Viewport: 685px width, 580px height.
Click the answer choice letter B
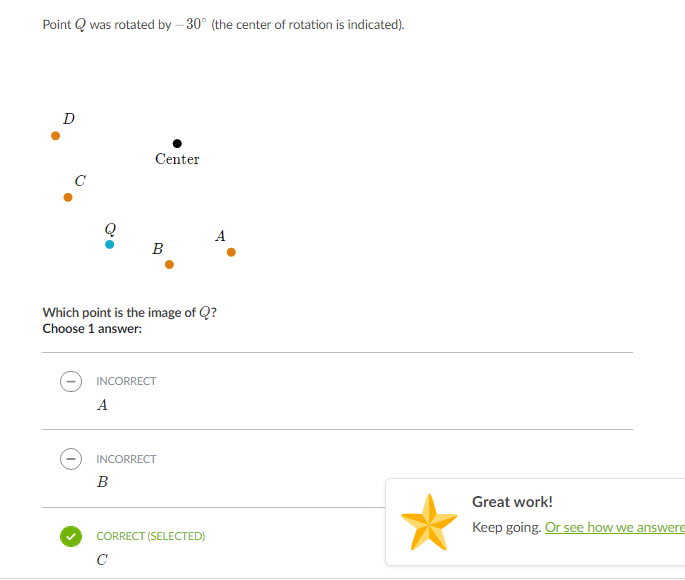[102, 482]
